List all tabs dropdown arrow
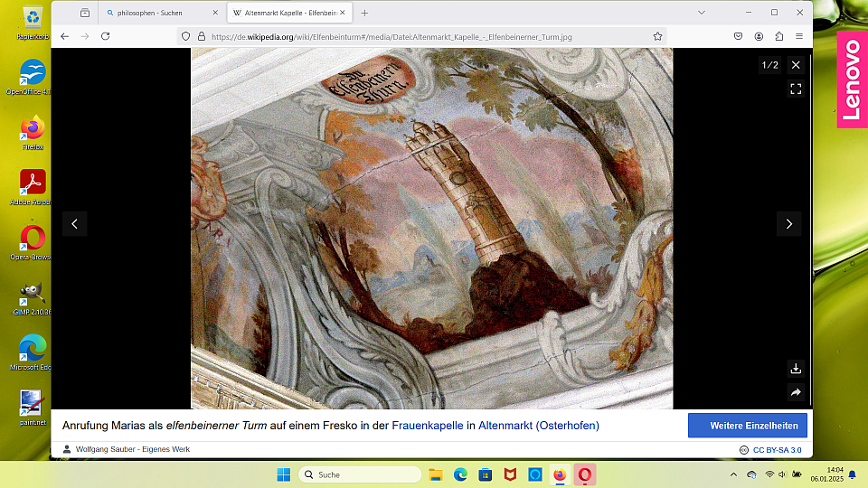 pyautogui.click(x=702, y=13)
